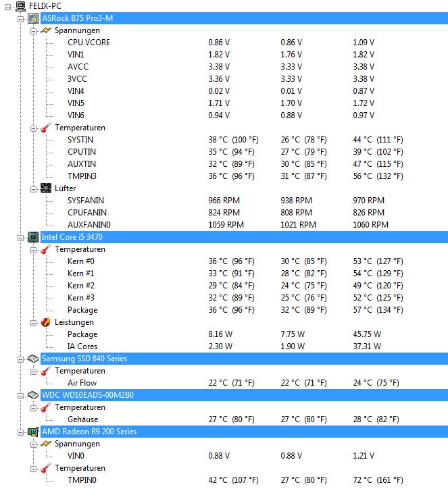Viewport: 448px width, 489px height.
Task: Click the fan icon next to Lüfter
Action: tap(46, 188)
